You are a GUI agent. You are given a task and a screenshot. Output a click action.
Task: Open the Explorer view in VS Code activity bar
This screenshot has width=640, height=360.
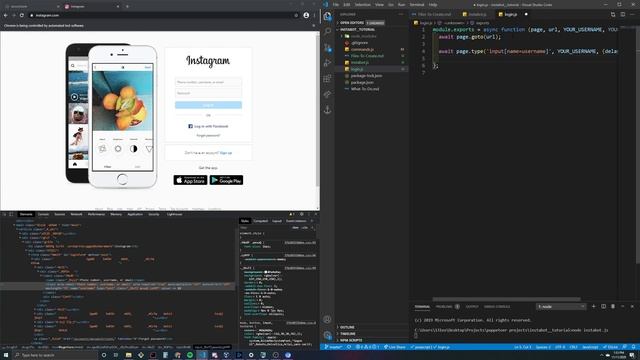327,16
